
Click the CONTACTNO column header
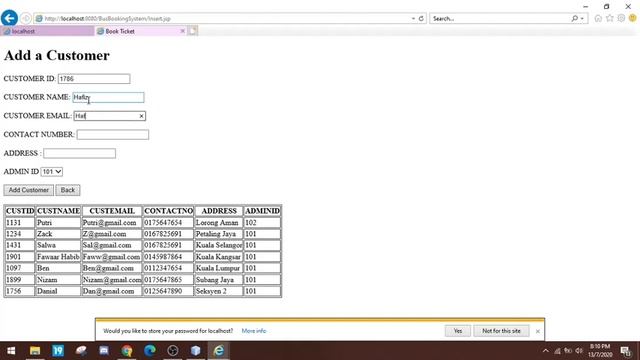tap(168, 211)
